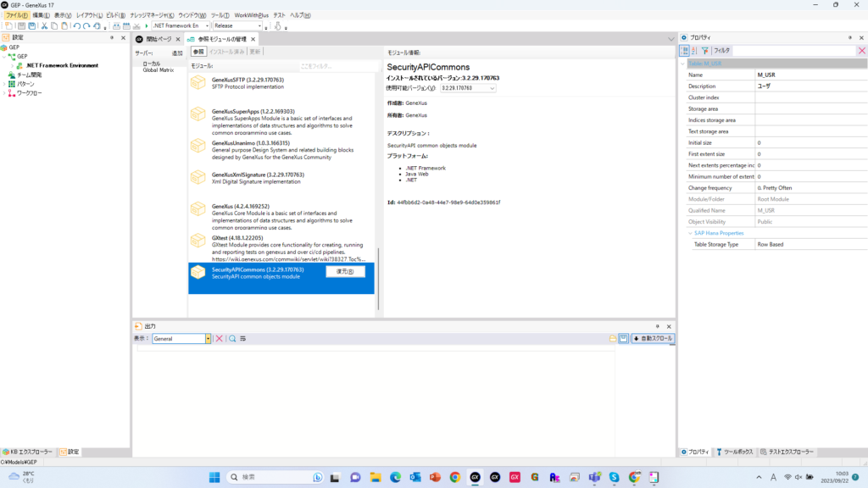Click the properties filter funnel icon

(x=704, y=51)
